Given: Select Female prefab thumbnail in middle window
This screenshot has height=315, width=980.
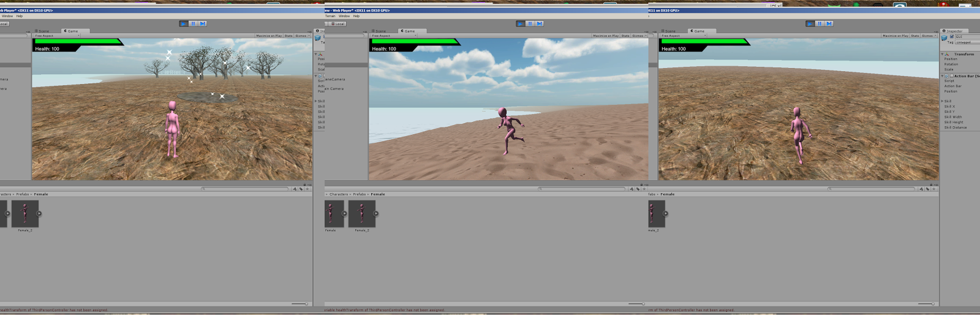Looking at the screenshot, I should 334,214.
